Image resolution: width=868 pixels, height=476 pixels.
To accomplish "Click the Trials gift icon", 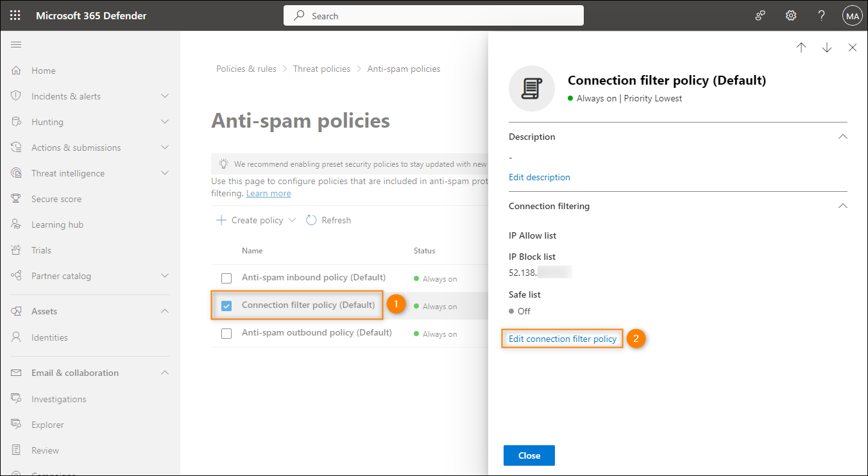I will coord(17,250).
